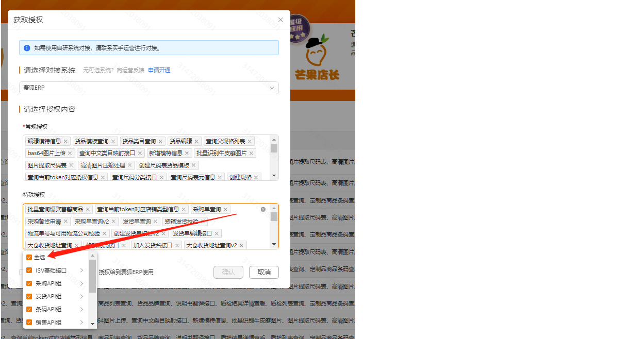The height and width of the screenshot is (339, 644).
Task: Remove the 图片提取尺码表 tag
Action: pyautogui.click(x=71, y=165)
